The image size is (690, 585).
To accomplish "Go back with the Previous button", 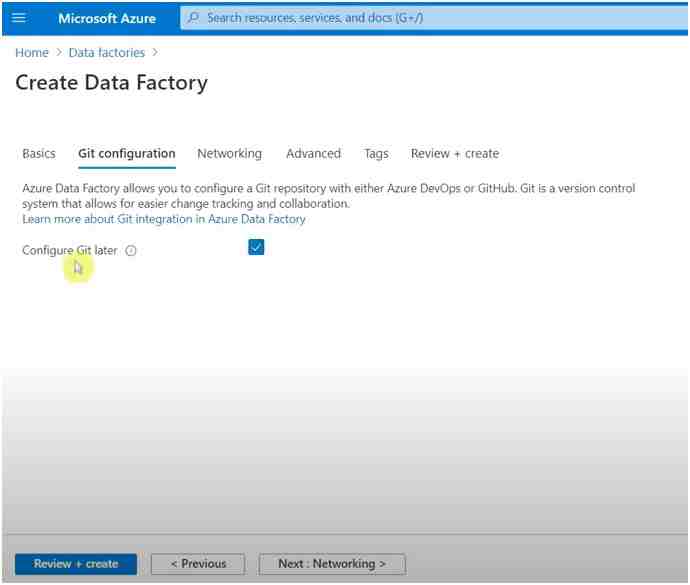I will point(198,564).
